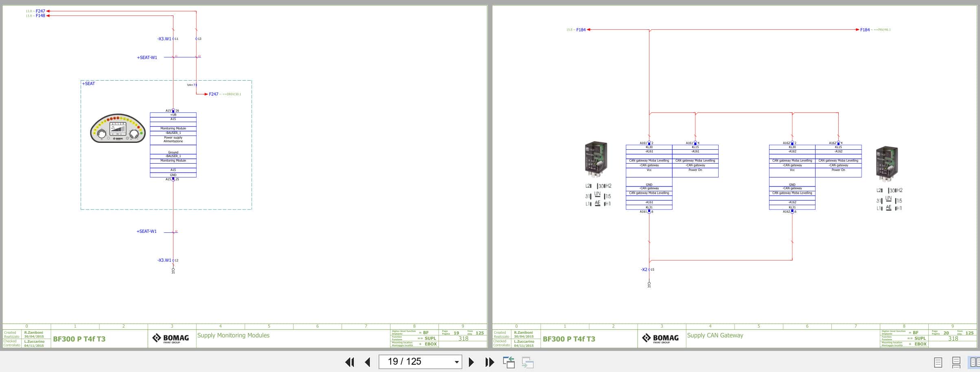Click 'BF300 P T4f T3' on page 19
This screenshot has height=372, width=980.
(79, 339)
